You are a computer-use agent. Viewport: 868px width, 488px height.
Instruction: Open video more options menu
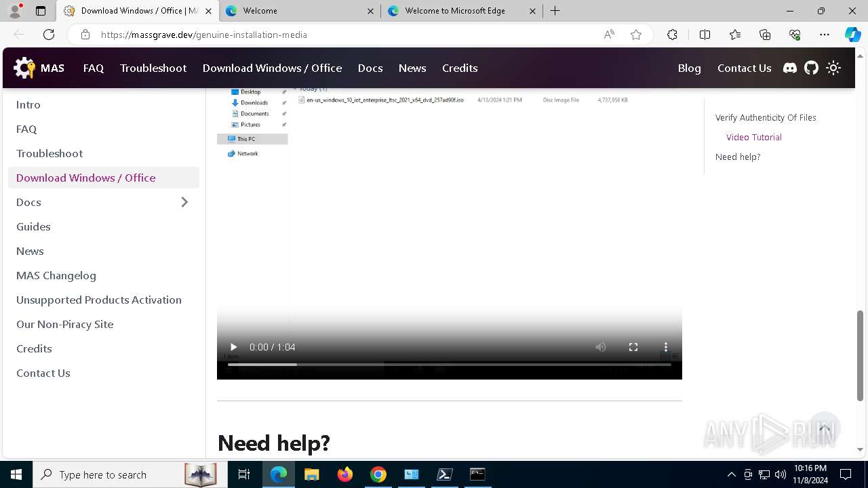tap(666, 347)
